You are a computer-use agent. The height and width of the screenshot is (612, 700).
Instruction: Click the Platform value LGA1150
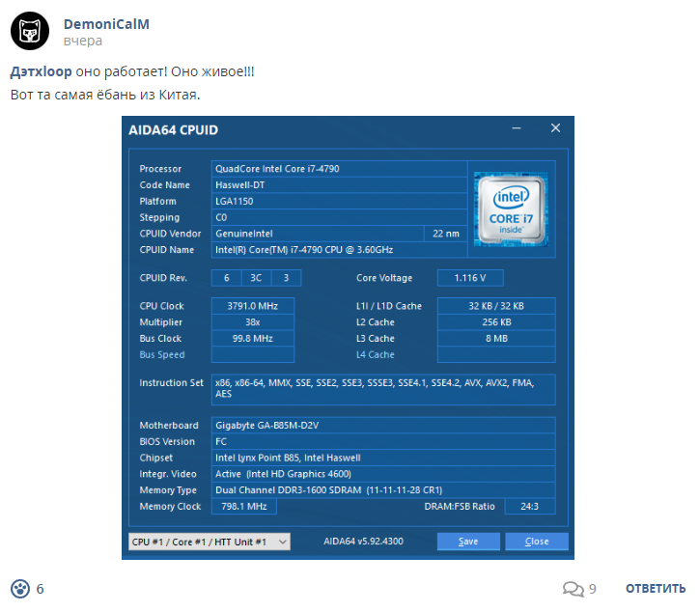[x=339, y=201]
